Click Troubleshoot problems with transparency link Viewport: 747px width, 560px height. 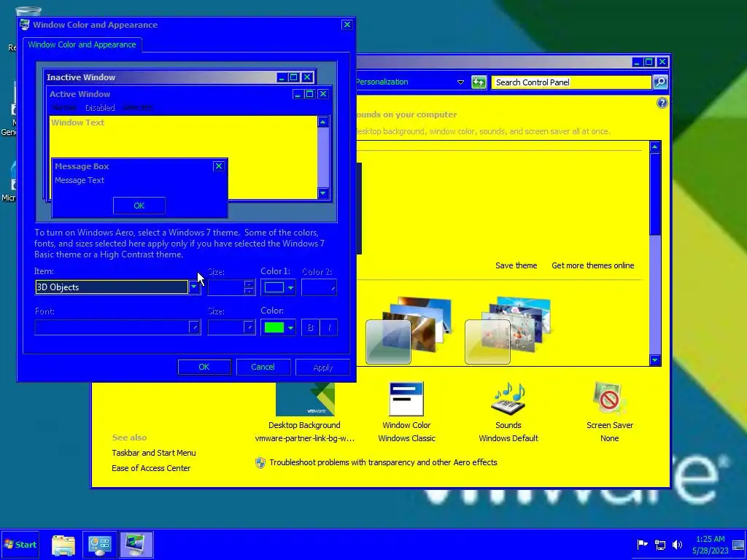coord(383,462)
